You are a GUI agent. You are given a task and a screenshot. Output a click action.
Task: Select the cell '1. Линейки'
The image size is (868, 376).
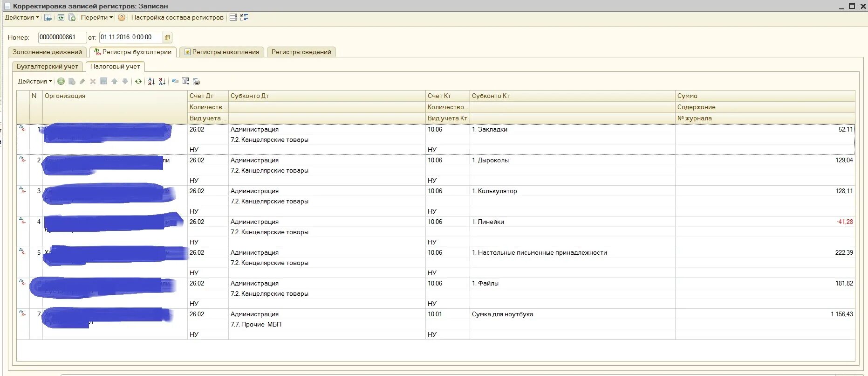click(572, 222)
